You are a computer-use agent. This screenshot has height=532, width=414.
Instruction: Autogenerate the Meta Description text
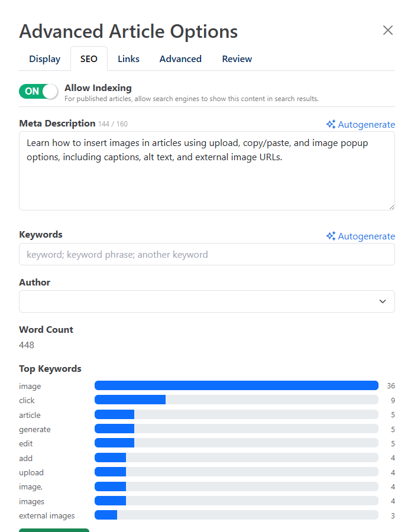coord(360,125)
